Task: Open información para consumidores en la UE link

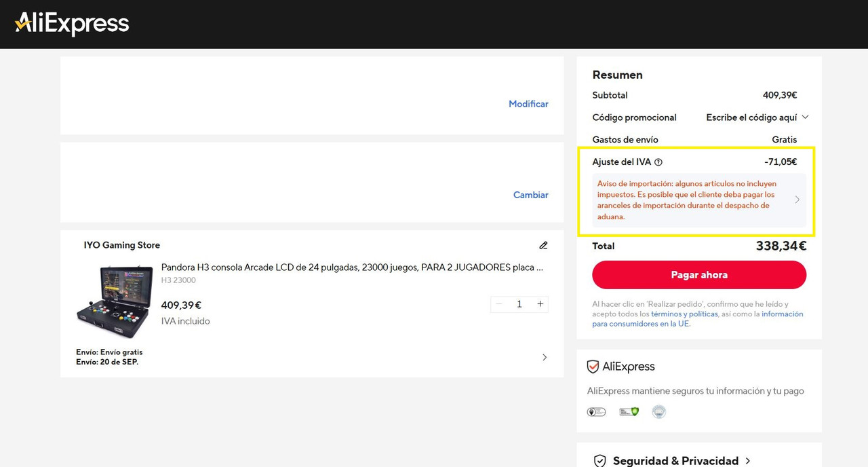Action: point(698,319)
